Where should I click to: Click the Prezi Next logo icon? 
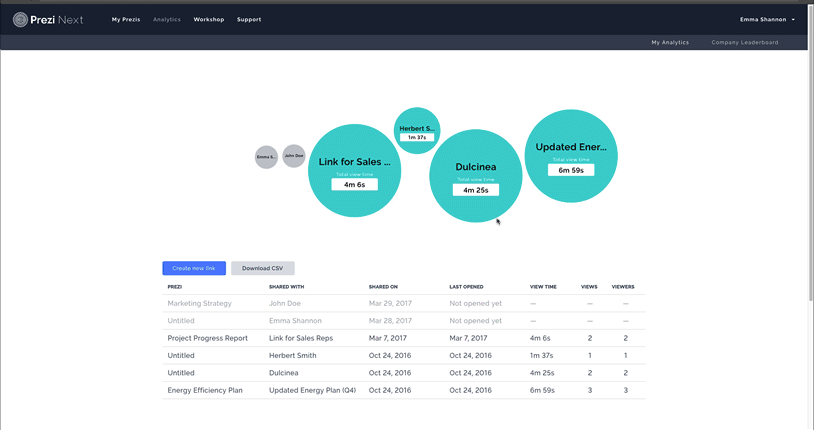pos(20,19)
